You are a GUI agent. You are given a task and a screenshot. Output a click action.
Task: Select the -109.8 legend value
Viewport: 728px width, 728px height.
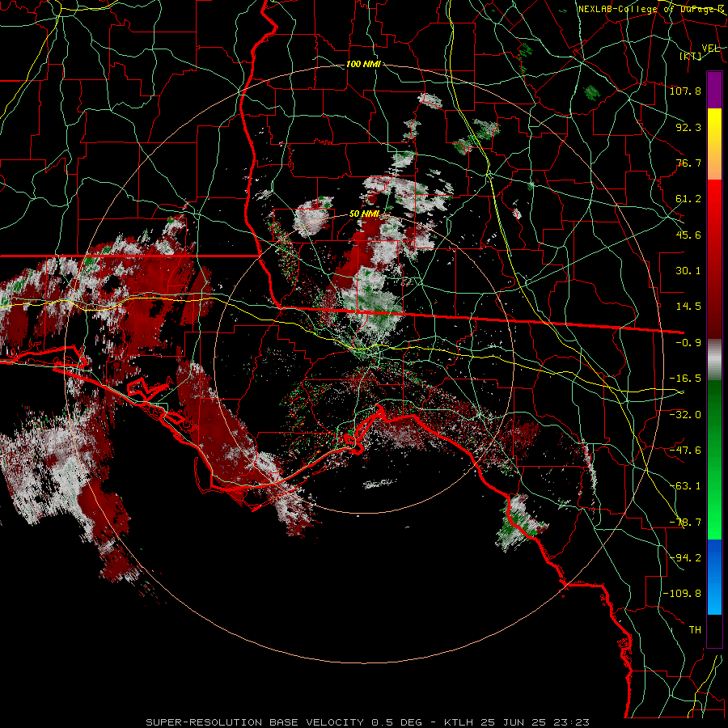[682, 594]
